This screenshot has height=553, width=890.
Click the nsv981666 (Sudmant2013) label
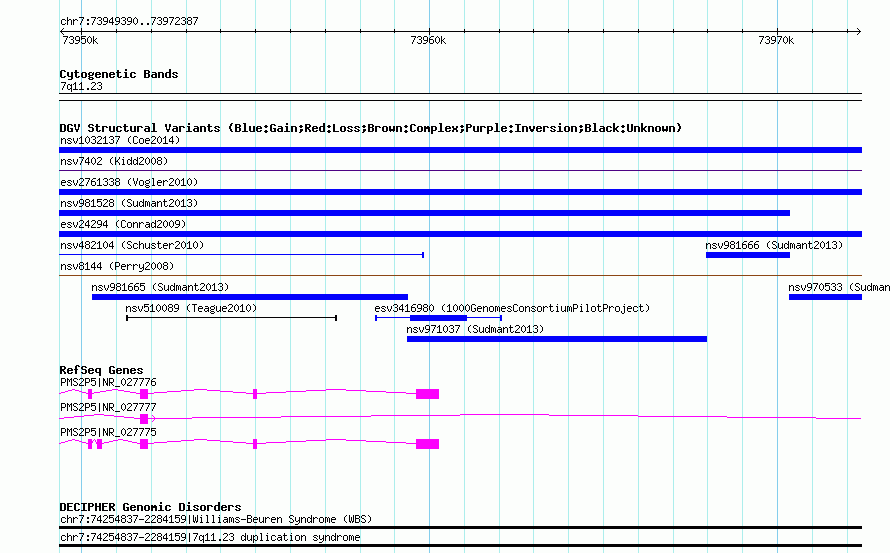click(774, 245)
